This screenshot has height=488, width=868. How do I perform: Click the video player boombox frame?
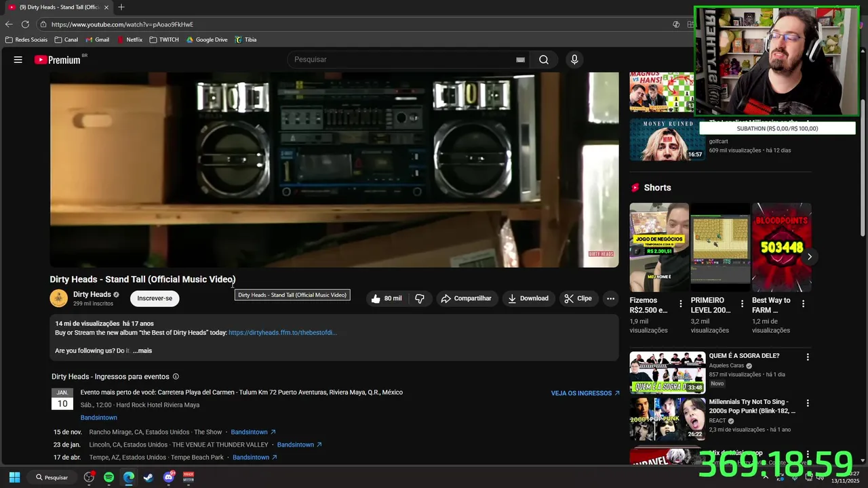(x=334, y=169)
